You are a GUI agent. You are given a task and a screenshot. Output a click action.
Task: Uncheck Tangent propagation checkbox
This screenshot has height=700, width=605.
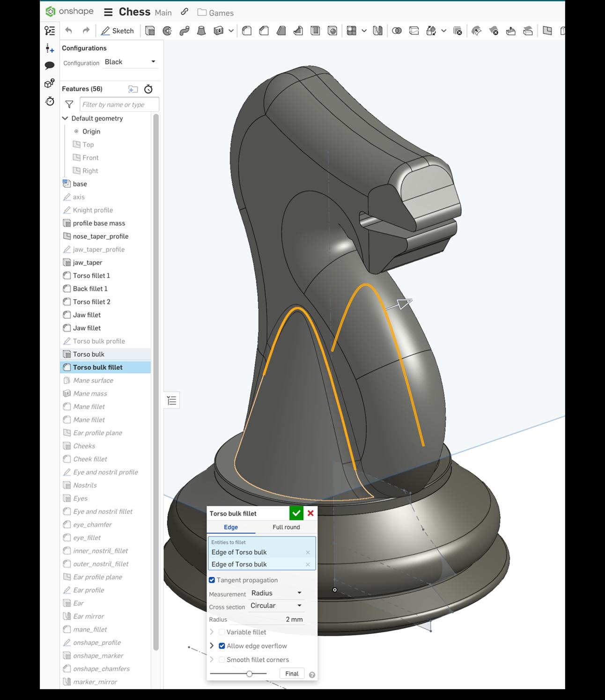[212, 580]
